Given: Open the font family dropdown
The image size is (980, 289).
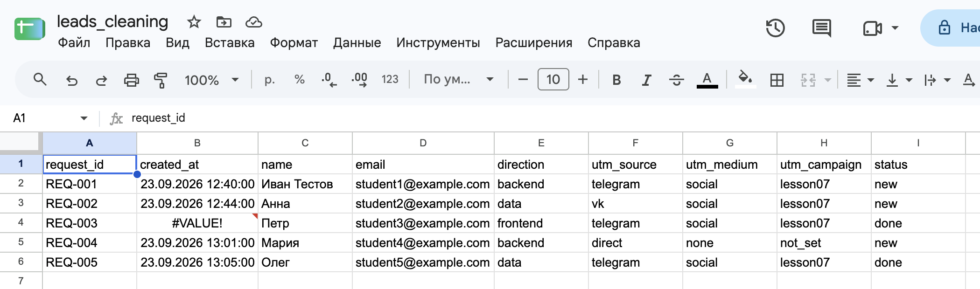Looking at the screenshot, I should (458, 79).
